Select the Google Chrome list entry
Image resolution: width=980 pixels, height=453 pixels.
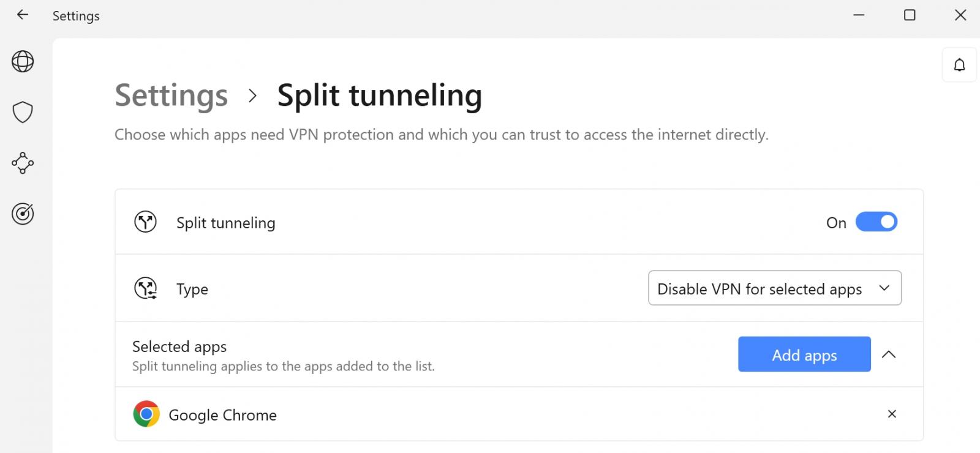(x=222, y=414)
